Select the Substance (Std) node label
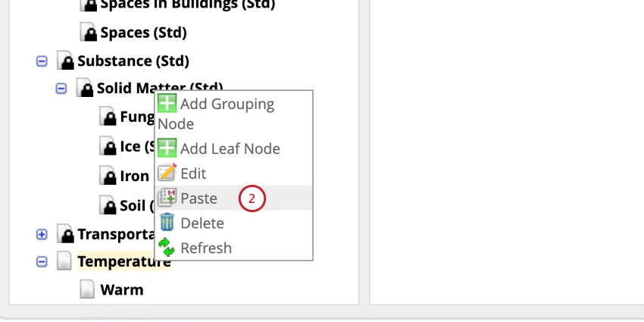 133,61
